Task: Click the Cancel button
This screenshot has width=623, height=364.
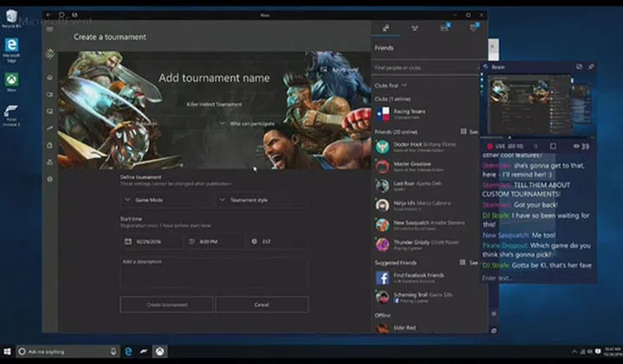Action: click(261, 304)
